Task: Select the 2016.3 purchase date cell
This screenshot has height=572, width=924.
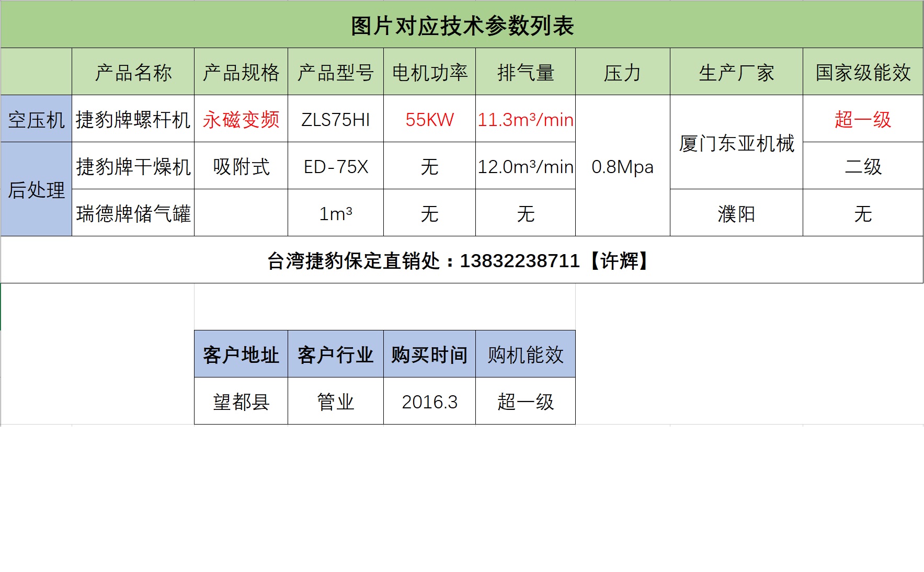Action: tap(429, 402)
